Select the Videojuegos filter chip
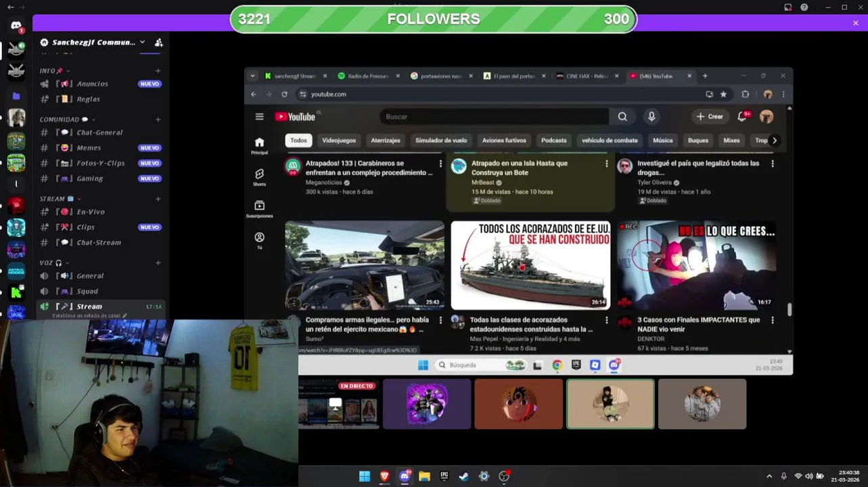 [339, 141]
